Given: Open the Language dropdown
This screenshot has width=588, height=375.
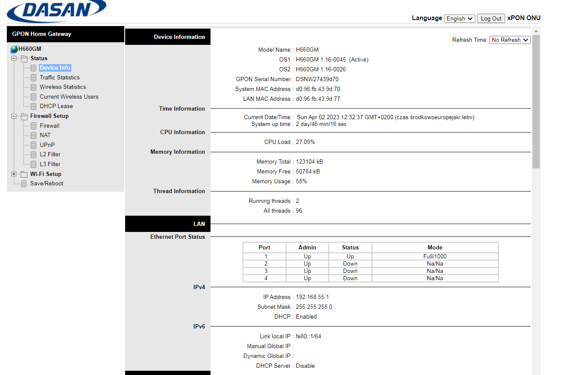Looking at the screenshot, I should [459, 18].
